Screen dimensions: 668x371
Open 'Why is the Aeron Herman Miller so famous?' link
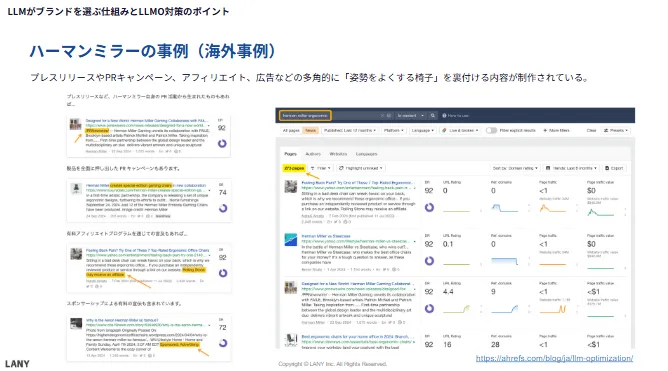(x=122, y=320)
